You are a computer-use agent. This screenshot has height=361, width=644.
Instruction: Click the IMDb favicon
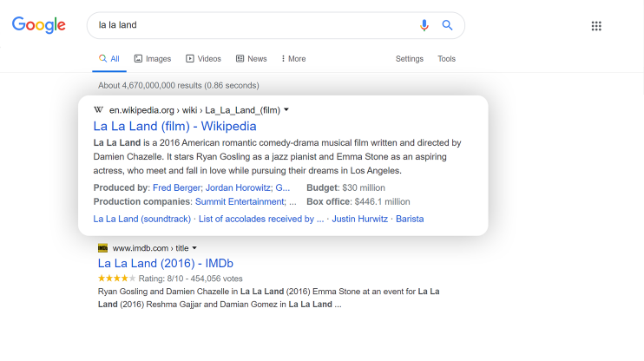pyautogui.click(x=102, y=247)
